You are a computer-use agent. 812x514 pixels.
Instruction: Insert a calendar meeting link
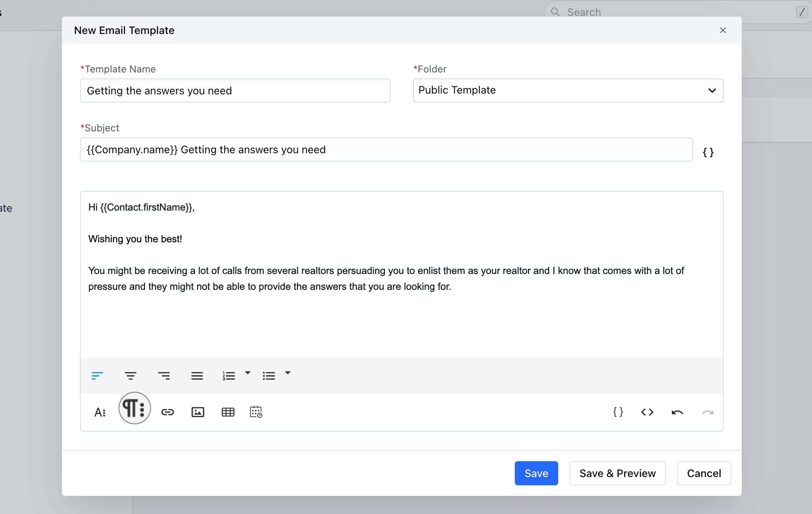coord(256,412)
